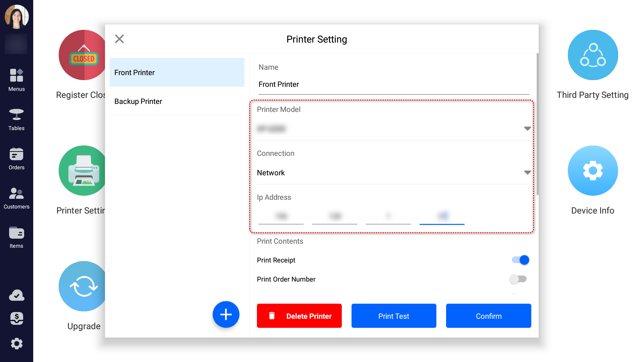Expand the Connection Network dropdown
644x362 pixels.
coord(527,173)
